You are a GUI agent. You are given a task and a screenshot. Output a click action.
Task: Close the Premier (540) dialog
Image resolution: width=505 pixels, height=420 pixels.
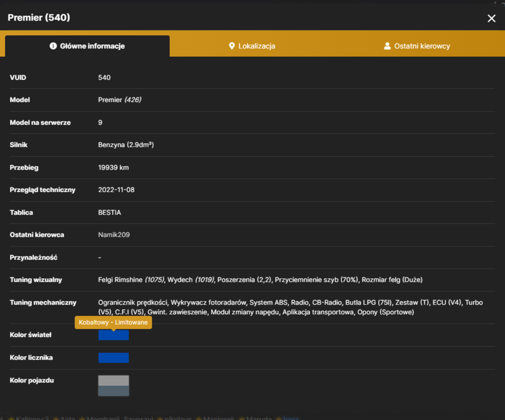tap(491, 18)
